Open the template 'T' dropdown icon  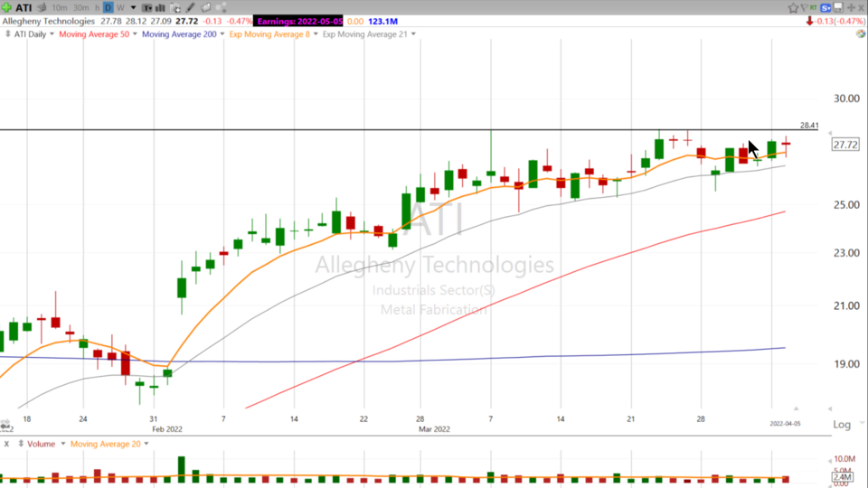pyautogui.click(x=147, y=8)
